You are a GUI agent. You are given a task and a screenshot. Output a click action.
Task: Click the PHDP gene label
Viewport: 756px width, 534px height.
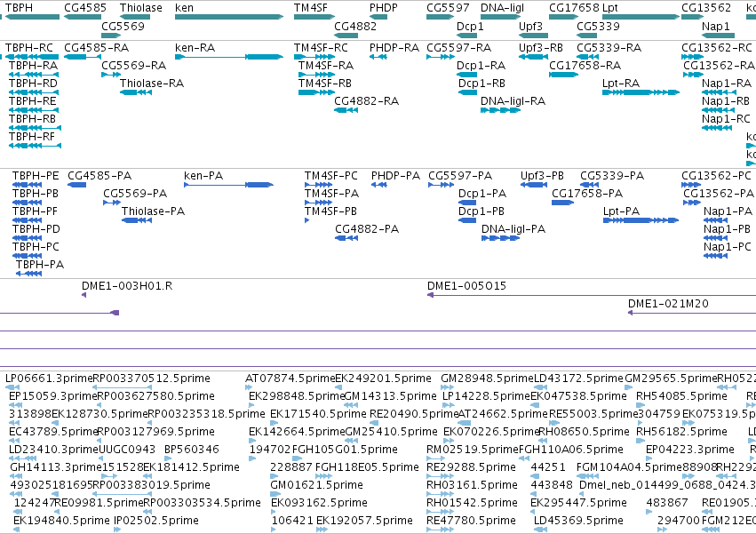(x=384, y=8)
